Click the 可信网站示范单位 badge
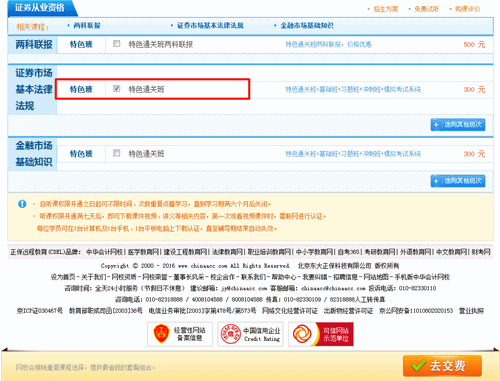The height and width of the screenshot is (381, 500). tap(321, 334)
